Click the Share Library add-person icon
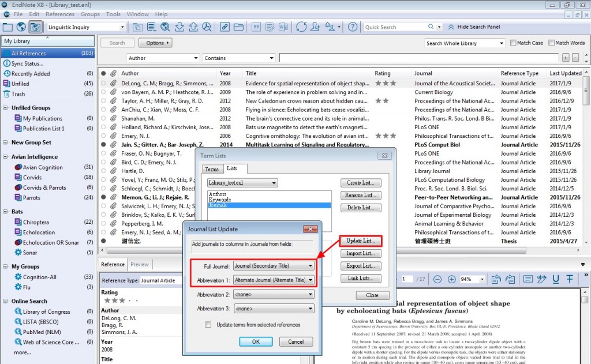Image resolution: width=591 pixels, height=364 pixels. [x=315, y=27]
